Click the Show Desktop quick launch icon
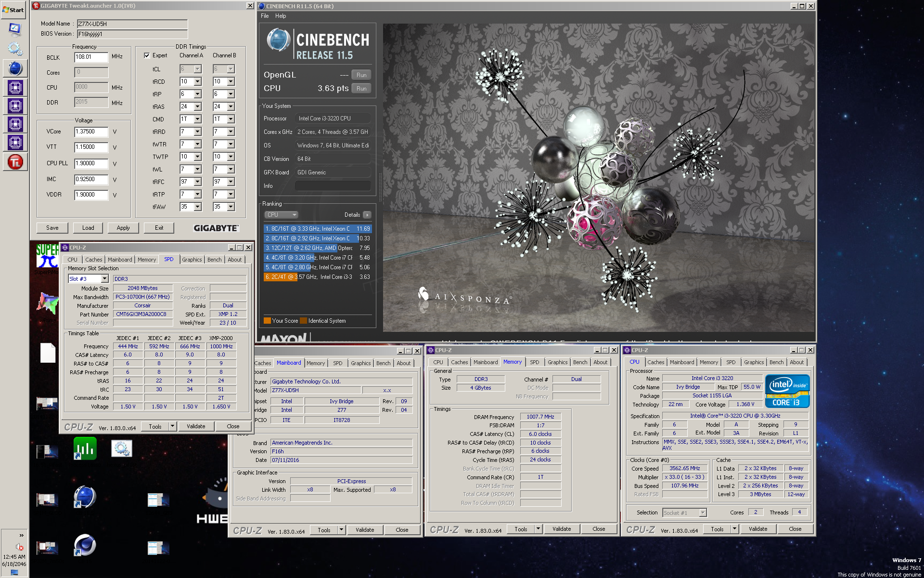Screen dimensions: 924x578 pos(15,29)
